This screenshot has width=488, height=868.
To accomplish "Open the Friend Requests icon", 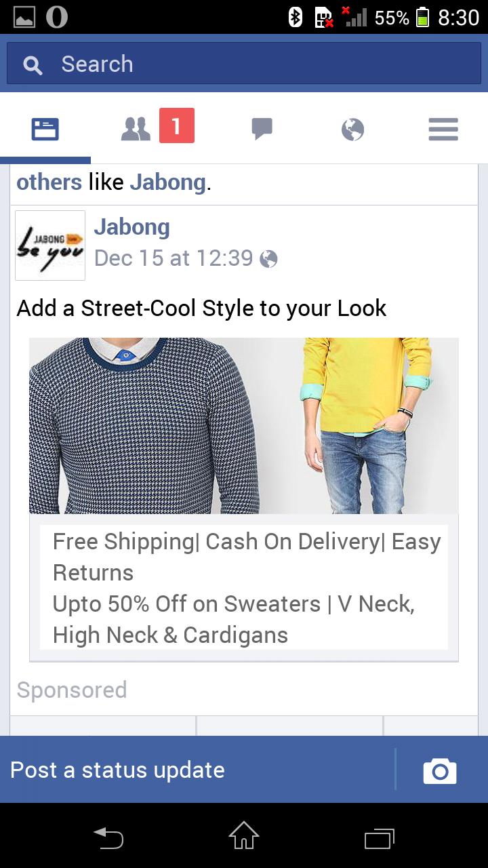I will point(136,129).
